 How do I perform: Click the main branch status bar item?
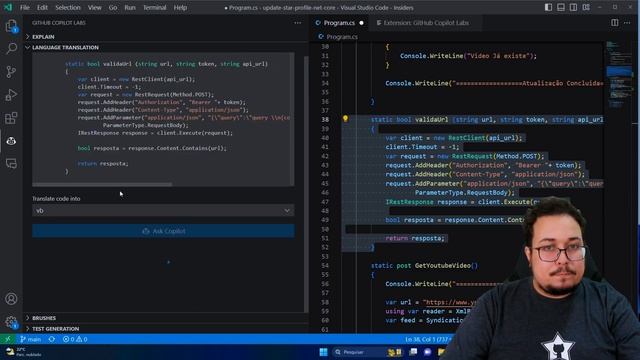31,339
